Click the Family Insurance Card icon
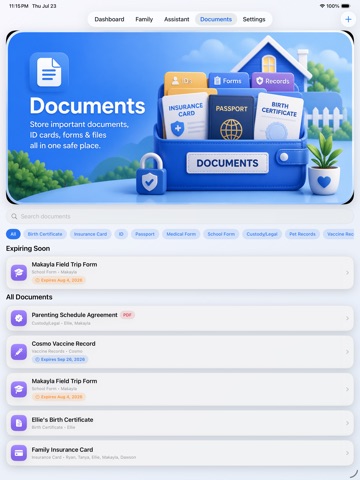The image size is (360, 480). click(19, 453)
